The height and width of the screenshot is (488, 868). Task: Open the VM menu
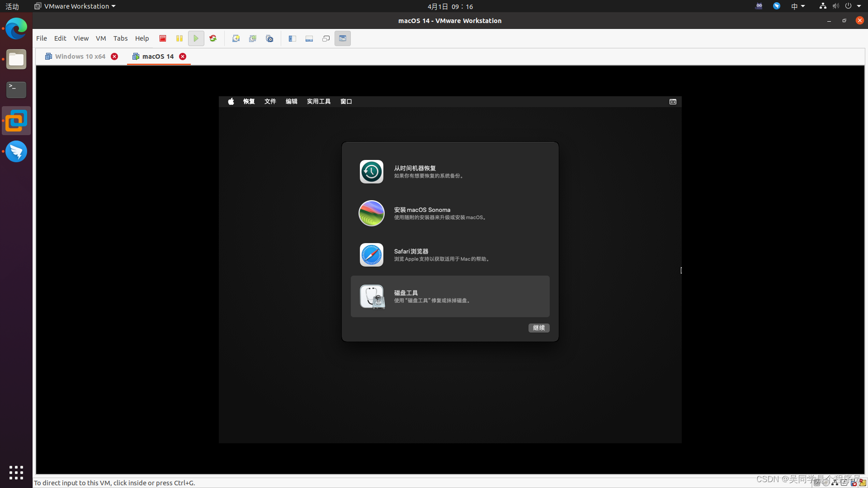pyautogui.click(x=101, y=38)
